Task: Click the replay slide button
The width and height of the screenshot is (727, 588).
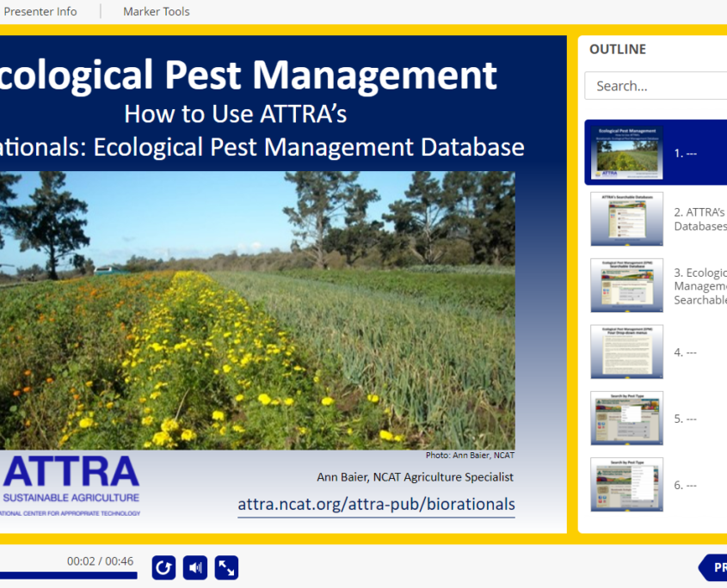Action: 164,567
